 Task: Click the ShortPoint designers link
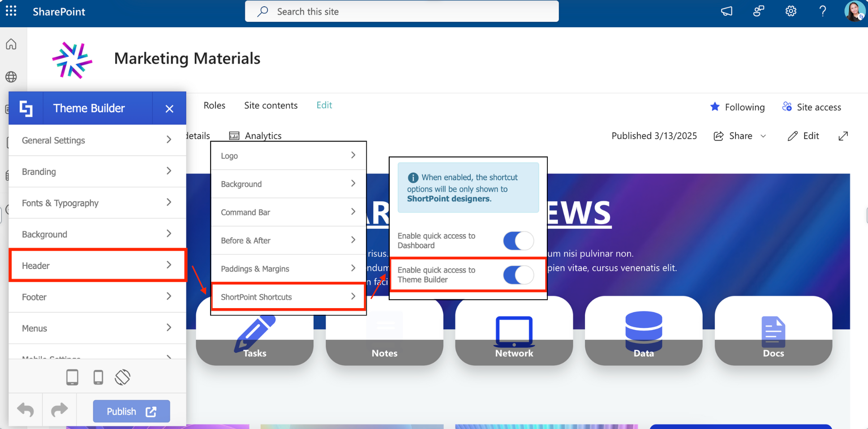pyautogui.click(x=448, y=198)
